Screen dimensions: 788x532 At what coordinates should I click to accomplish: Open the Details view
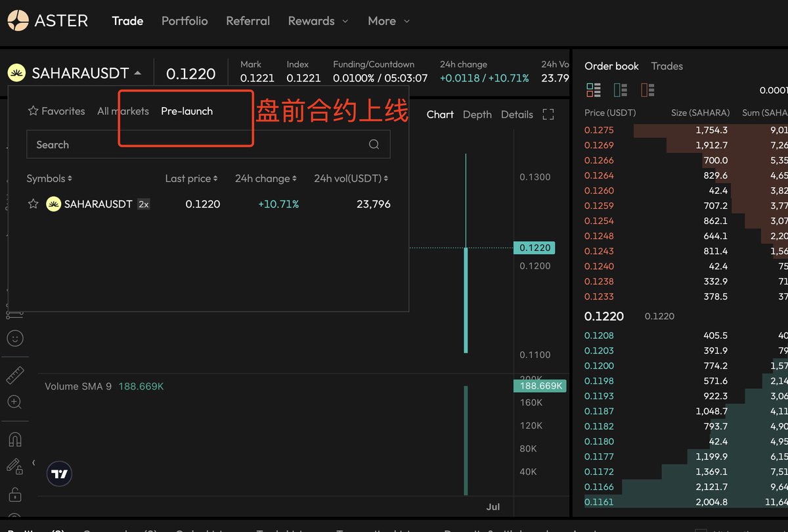517,114
